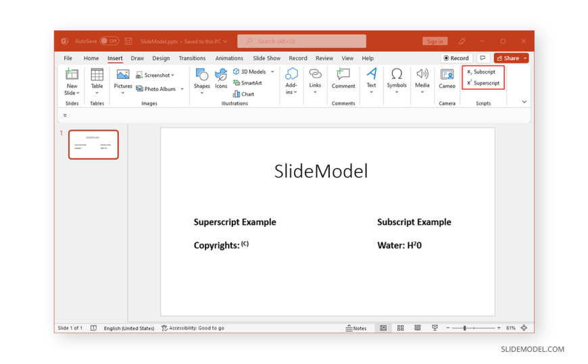Viewport: 588px width, 364px height.
Task: Switch to Reading view
Action: tap(418, 328)
